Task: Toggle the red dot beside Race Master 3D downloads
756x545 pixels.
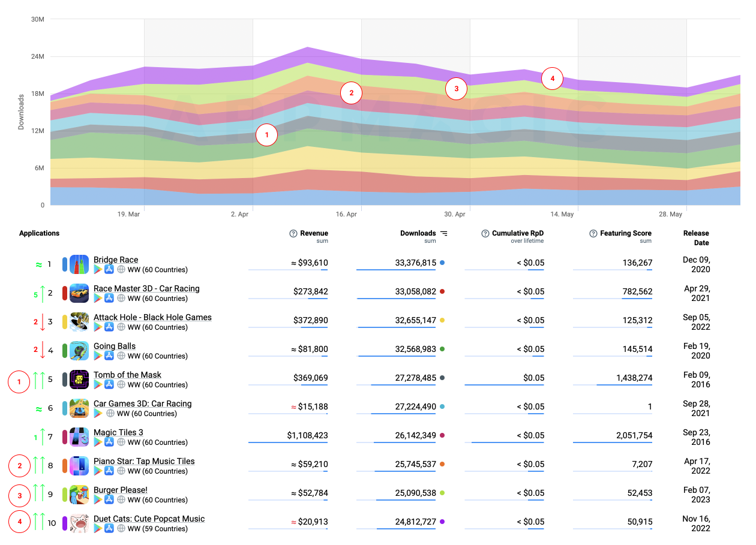Action: [441, 291]
